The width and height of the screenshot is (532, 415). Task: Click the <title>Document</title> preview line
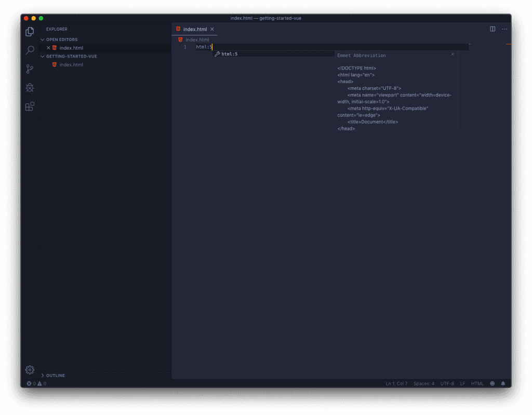373,122
